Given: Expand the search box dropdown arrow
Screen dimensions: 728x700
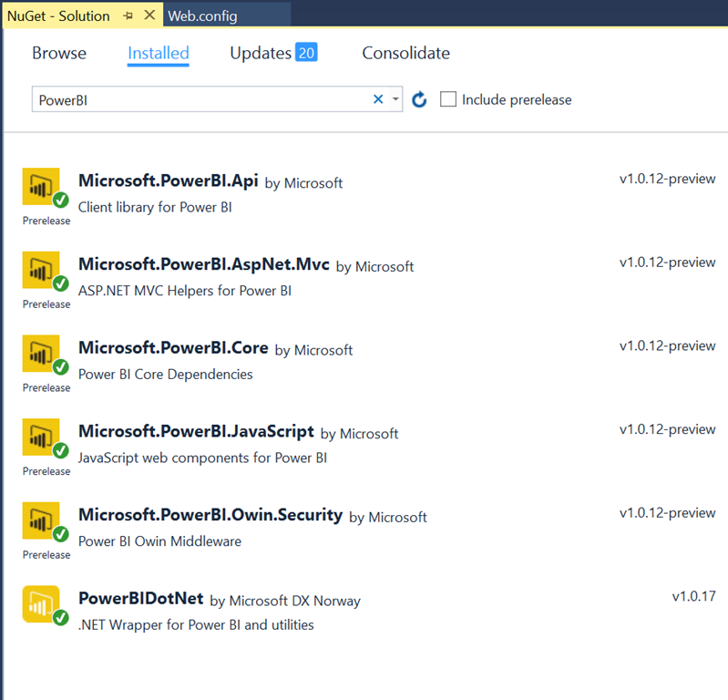Looking at the screenshot, I should [395, 99].
